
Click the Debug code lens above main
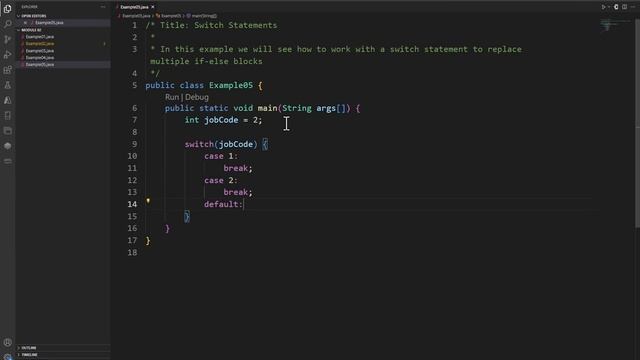(197, 97)
